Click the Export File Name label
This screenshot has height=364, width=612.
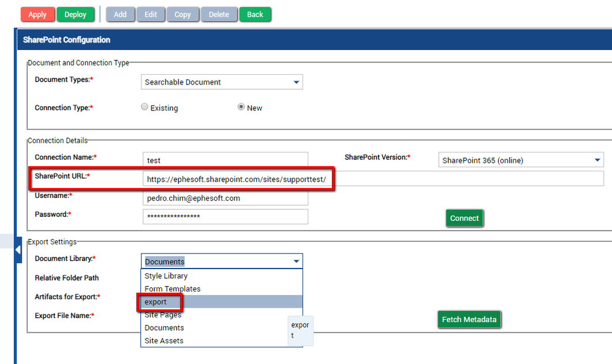64,315
